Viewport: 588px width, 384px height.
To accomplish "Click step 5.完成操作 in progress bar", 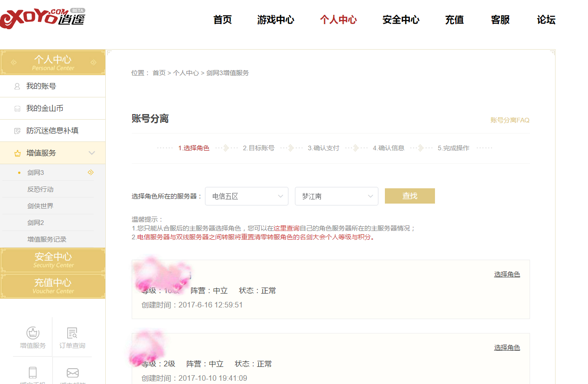I will 454,148.
